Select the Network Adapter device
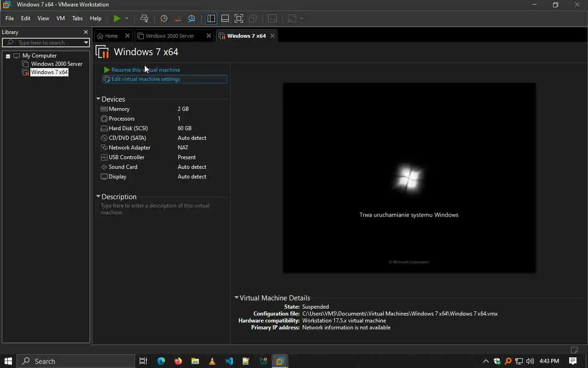Image resolution: width=588 pixels, height=368 pixels. [163, 148]
